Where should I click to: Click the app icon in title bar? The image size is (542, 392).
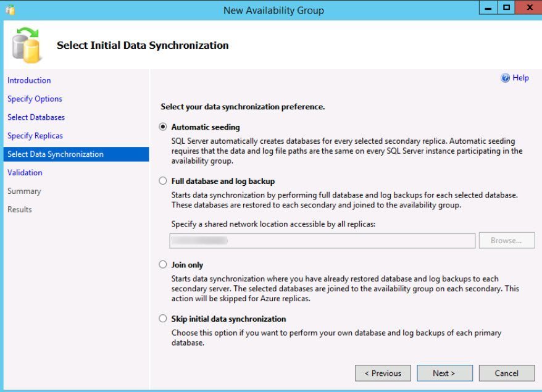click(10, 10)
